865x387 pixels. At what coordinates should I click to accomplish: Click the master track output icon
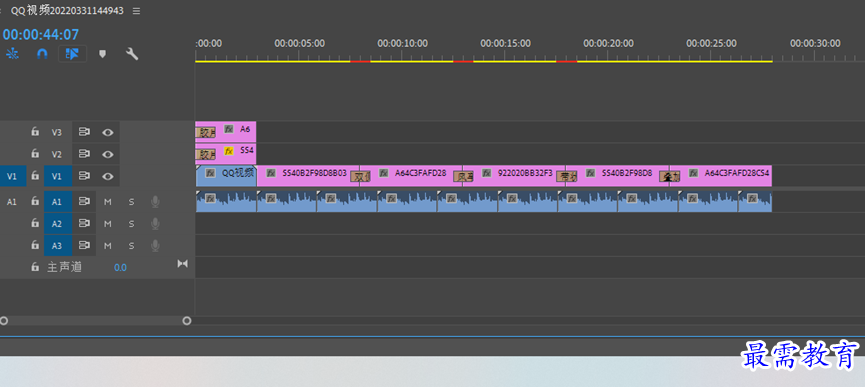(183, 264)
